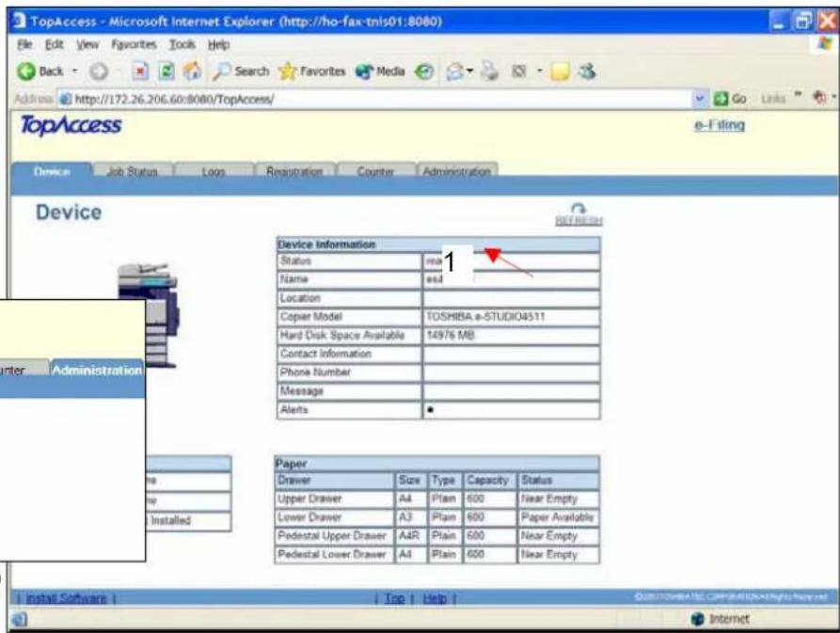Click the Install Software link
The width and height of the screenshot is (840, 633).
tap(67, 597)
